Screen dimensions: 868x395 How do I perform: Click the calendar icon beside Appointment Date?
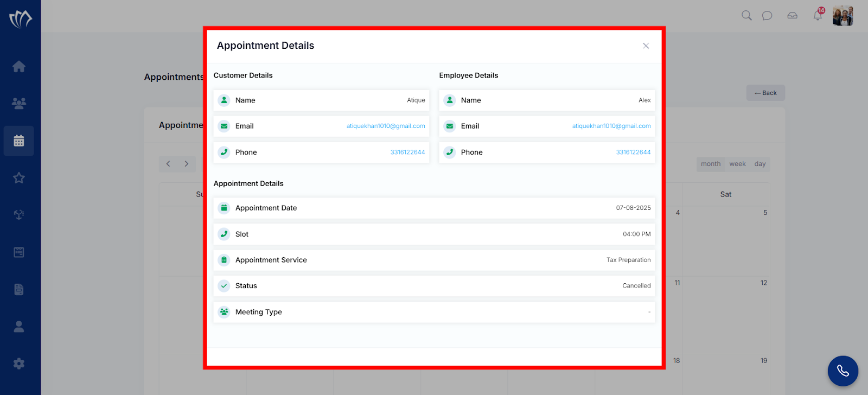tap(224, 208)
